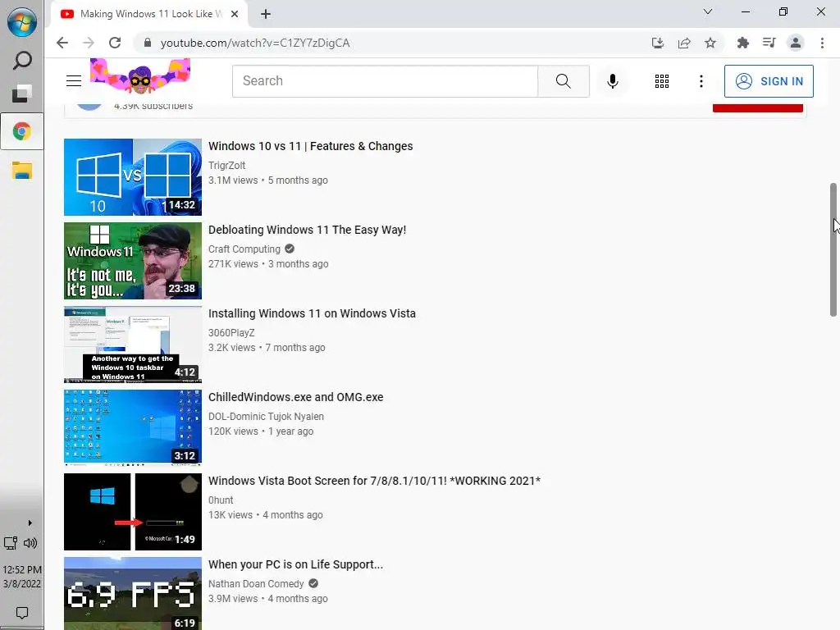Open the Windows Start orb
Screen dimensions: 840x630
click(x=22, y=22)
